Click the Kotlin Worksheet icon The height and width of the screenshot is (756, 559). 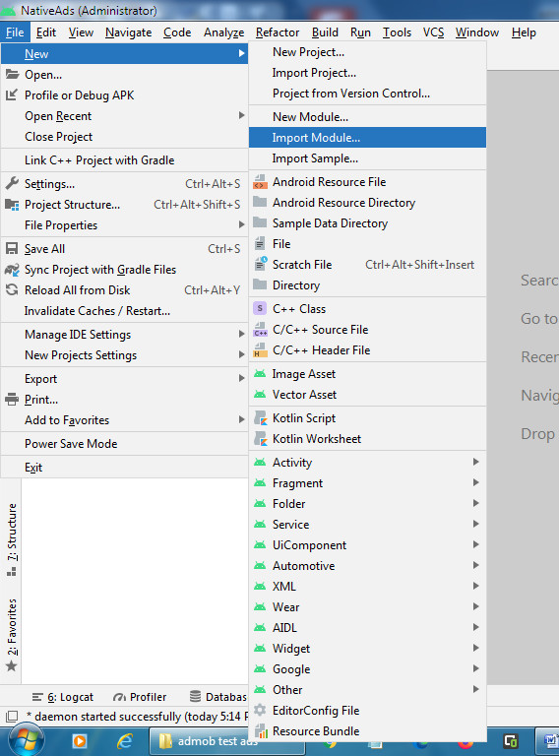(x=261, y=439)
